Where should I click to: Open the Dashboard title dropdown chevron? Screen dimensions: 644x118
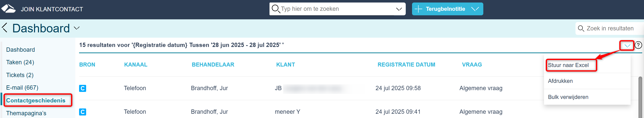pos(77,28)
